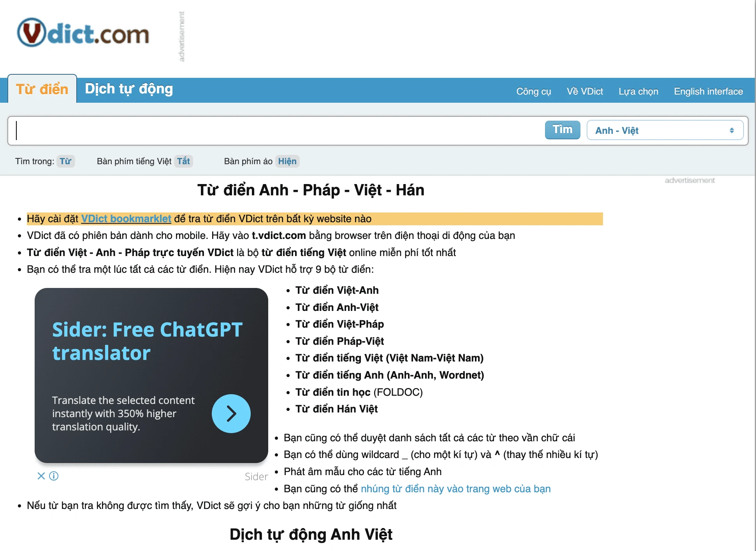Select English interface option
Screen dimensions: 756x551
pos(708,90)
